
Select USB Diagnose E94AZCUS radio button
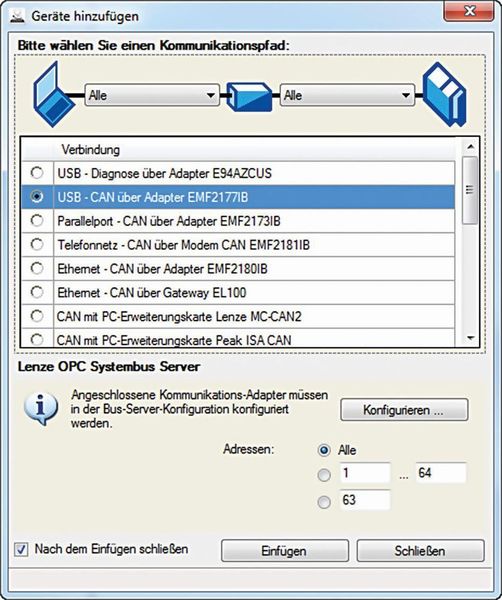tap(37, 173)
